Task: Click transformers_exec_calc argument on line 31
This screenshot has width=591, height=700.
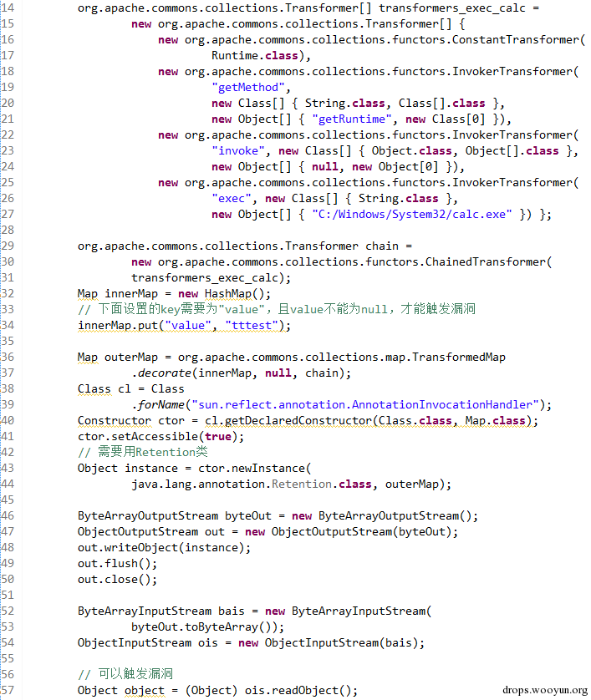Action: (x=205, y=278)
